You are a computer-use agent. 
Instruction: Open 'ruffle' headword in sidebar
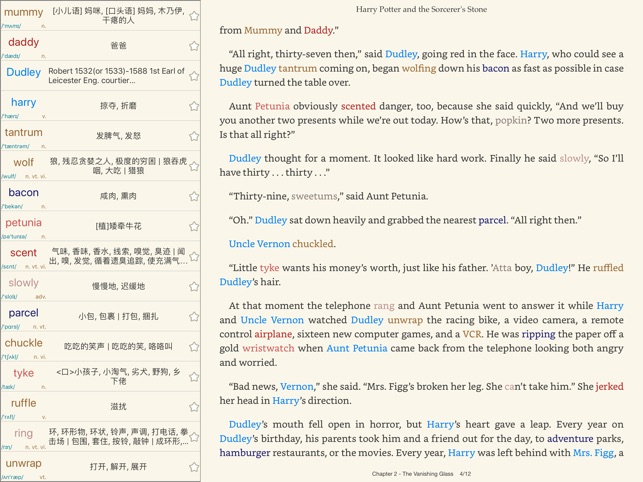23,403
